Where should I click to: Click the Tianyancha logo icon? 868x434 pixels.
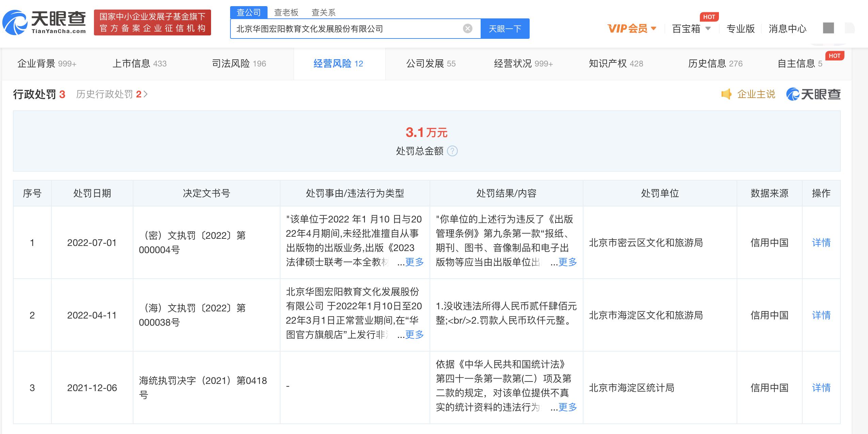(x=15, y=23)
